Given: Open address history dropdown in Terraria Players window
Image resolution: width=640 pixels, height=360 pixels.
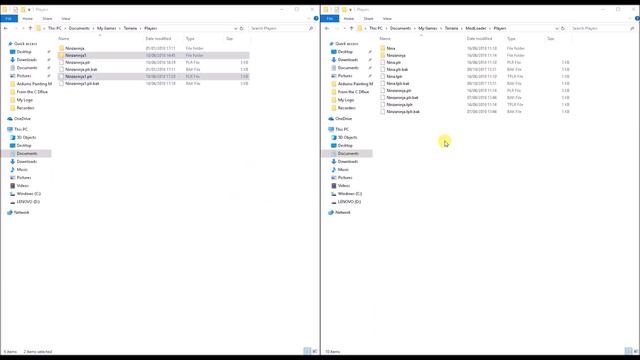Looking at the screenshot, I should tap(236, 28).
